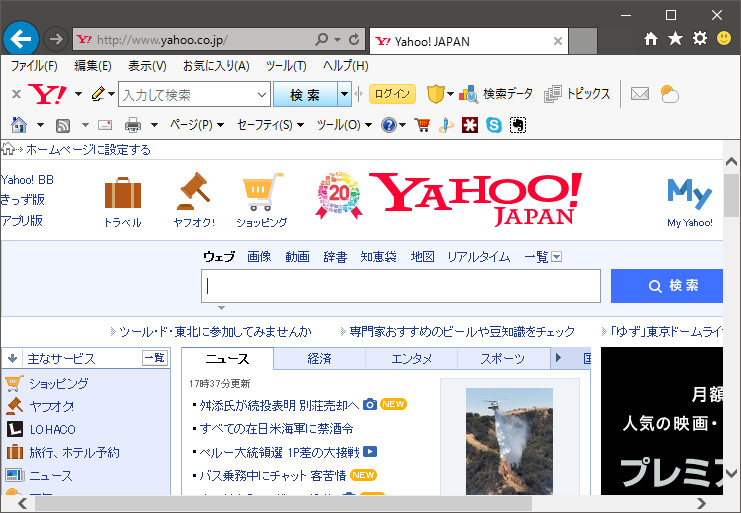741x513 pixels.
Task: Open IE settings gear icon
Action: [699, 39]
